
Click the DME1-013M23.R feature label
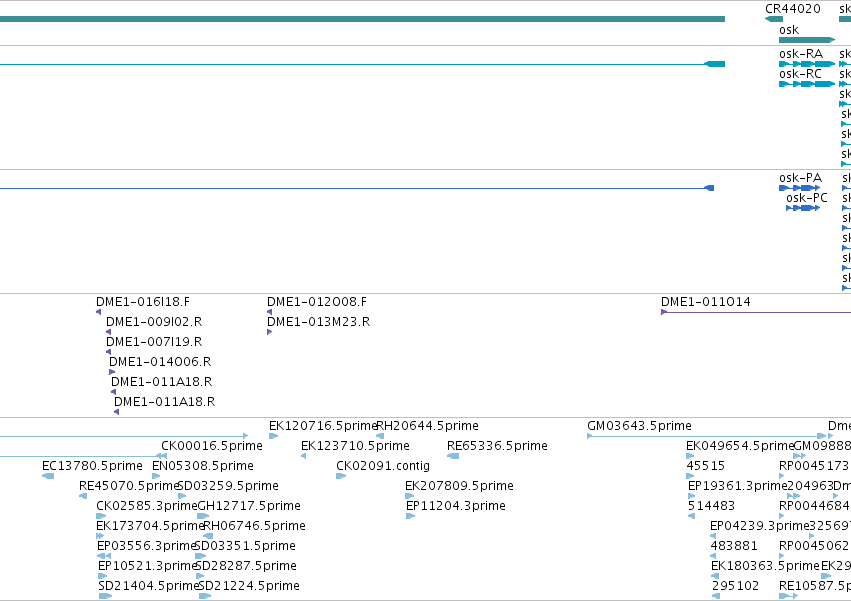pyautogui.click(x=319, y=322)
